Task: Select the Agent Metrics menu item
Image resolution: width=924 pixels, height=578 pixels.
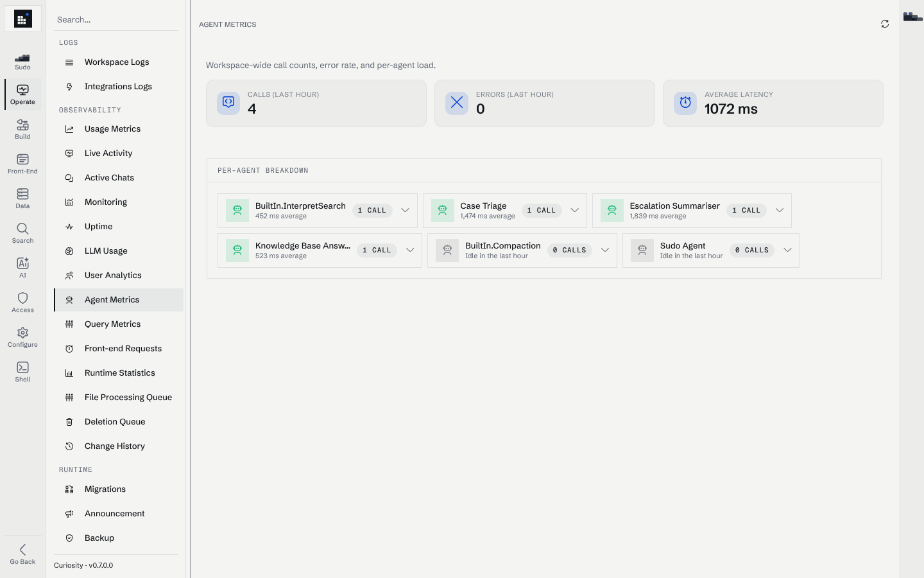Action: coord(119,300)
